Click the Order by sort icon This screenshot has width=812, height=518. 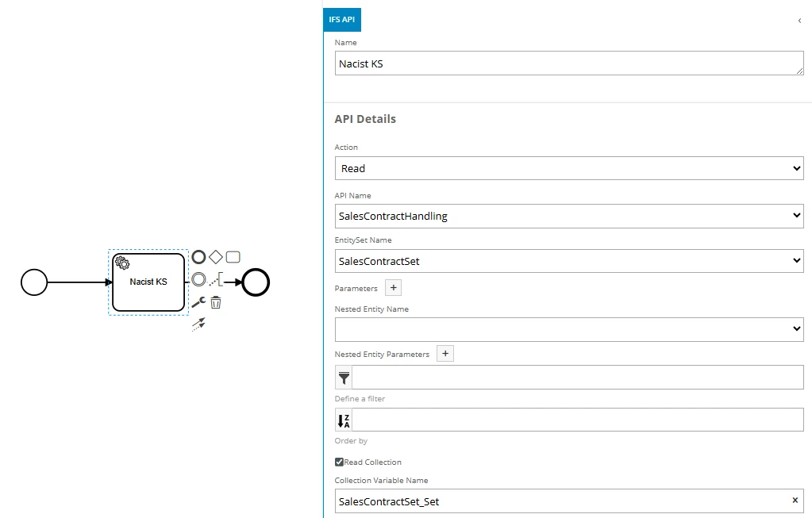click(344, 420)
